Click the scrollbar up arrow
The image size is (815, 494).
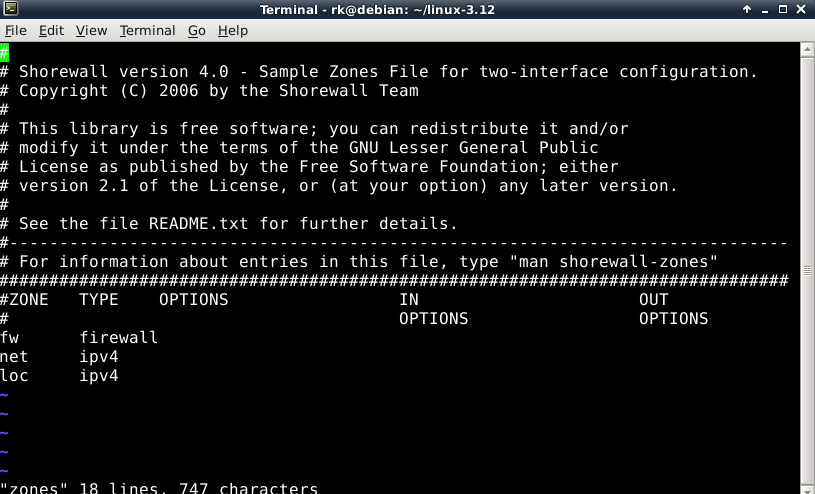[807, 50]
